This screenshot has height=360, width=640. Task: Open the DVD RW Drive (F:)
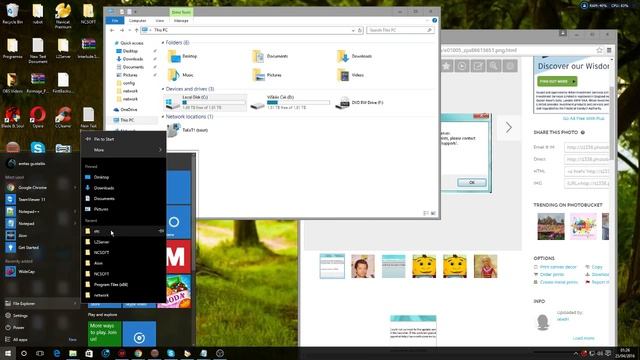click(x=359, y=103)
